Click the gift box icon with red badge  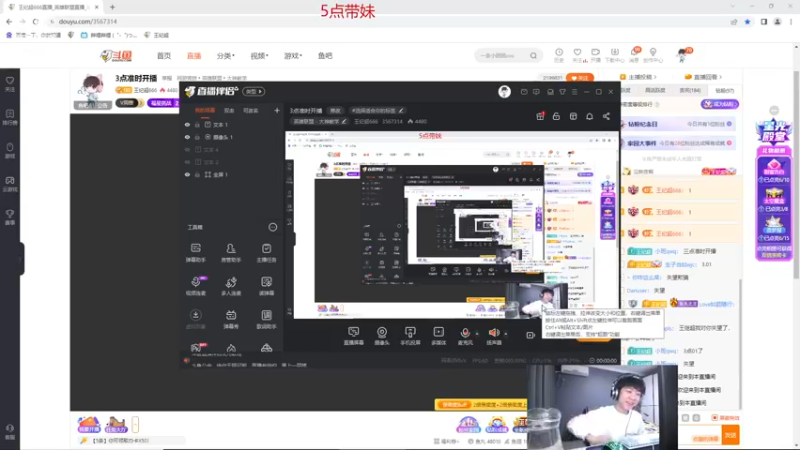coord(540,116)
